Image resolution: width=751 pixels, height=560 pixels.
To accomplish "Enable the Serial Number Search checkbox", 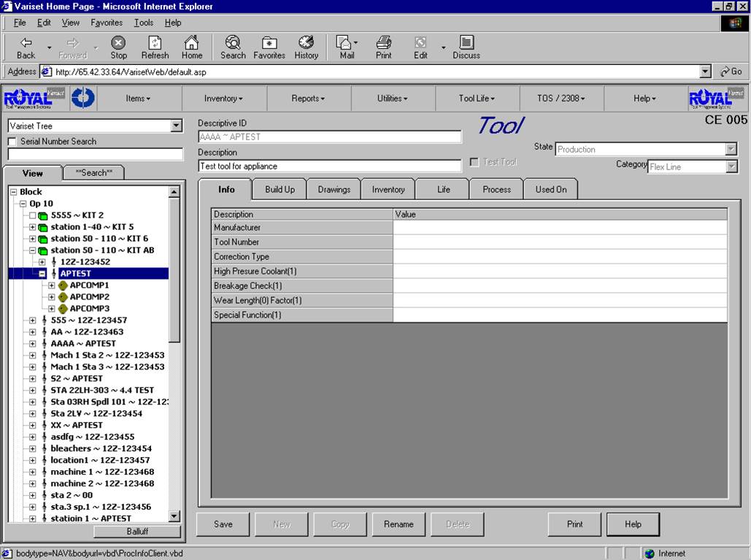I will [x=12, y=142].
